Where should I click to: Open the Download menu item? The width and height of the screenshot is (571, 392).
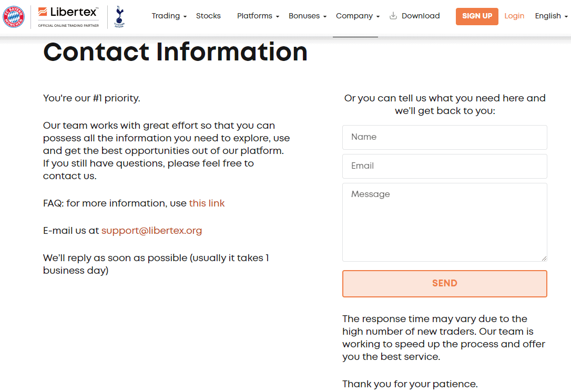click(421, 16)
